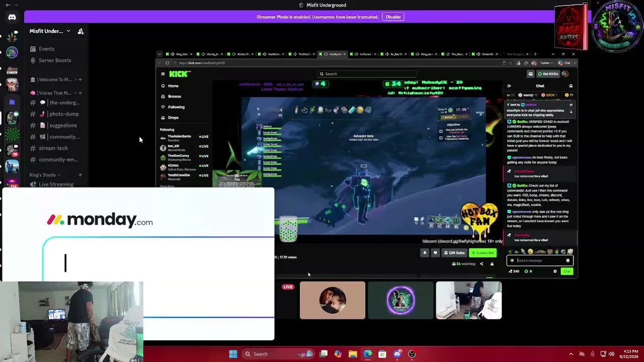
Task: Click the heart follow icon under the stream
Action: pos(435,253)
